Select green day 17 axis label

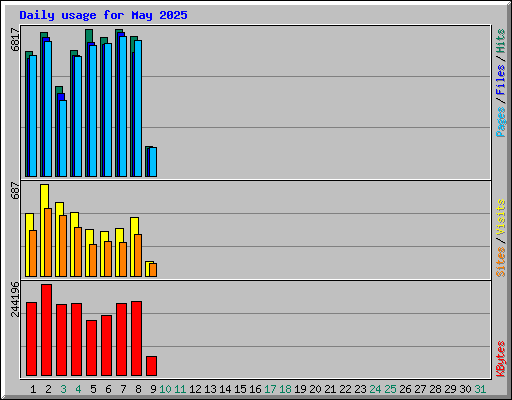[x=270, y=389]
